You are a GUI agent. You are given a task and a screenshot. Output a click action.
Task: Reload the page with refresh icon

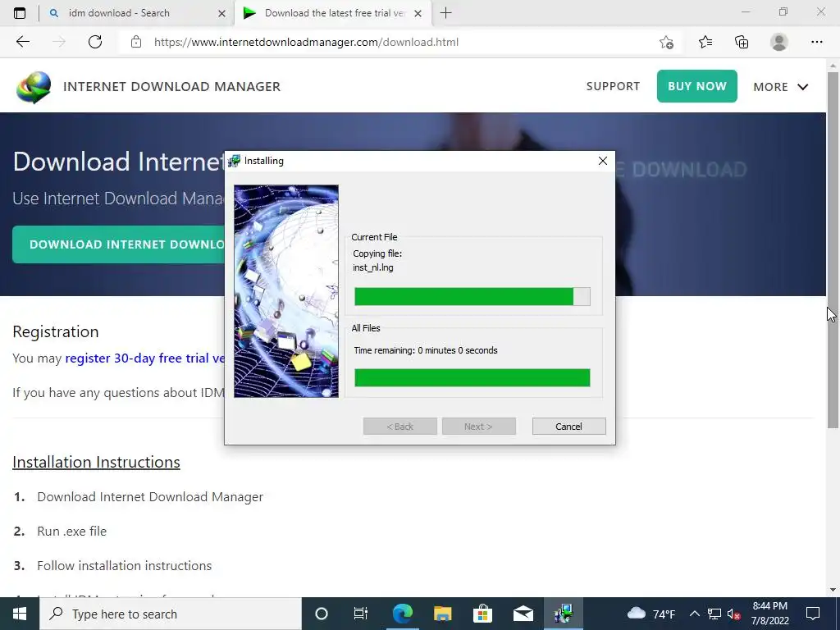(95, 42)
